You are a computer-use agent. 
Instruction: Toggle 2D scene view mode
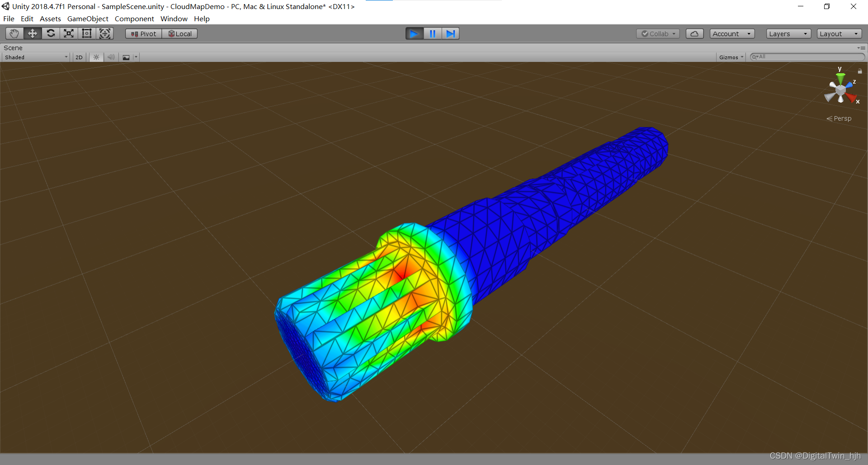coord(79,57)
